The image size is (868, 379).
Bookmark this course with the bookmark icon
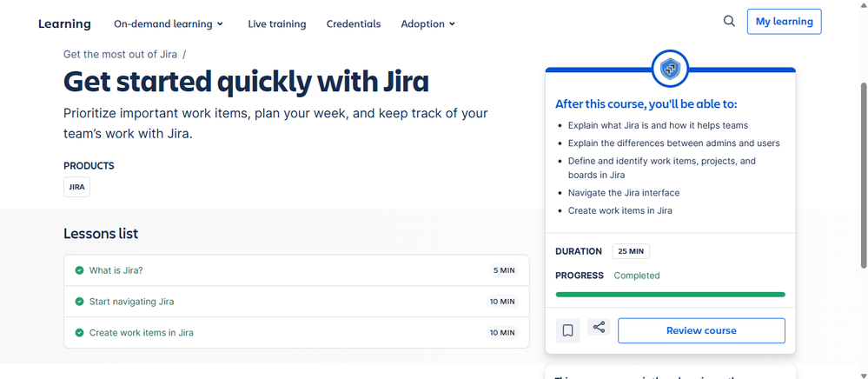click(567, 331)
